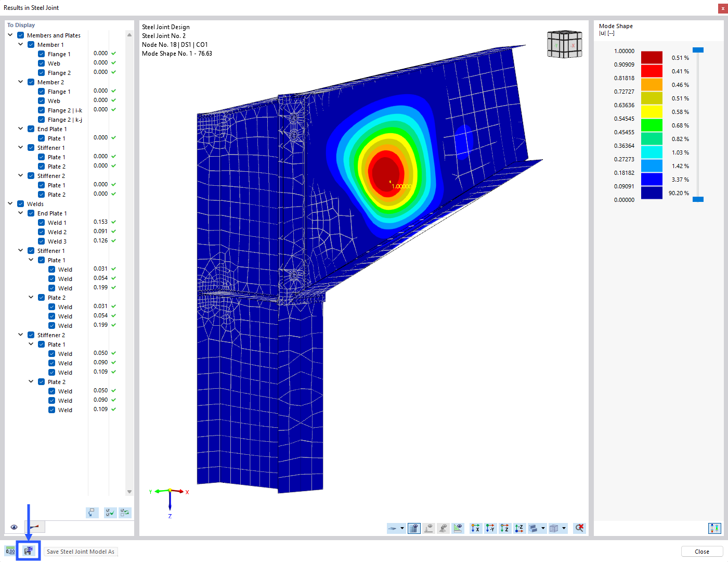728x562 pixels.
Task: Click the invert checkbox selection icon
Action: (x=125, y=513)
